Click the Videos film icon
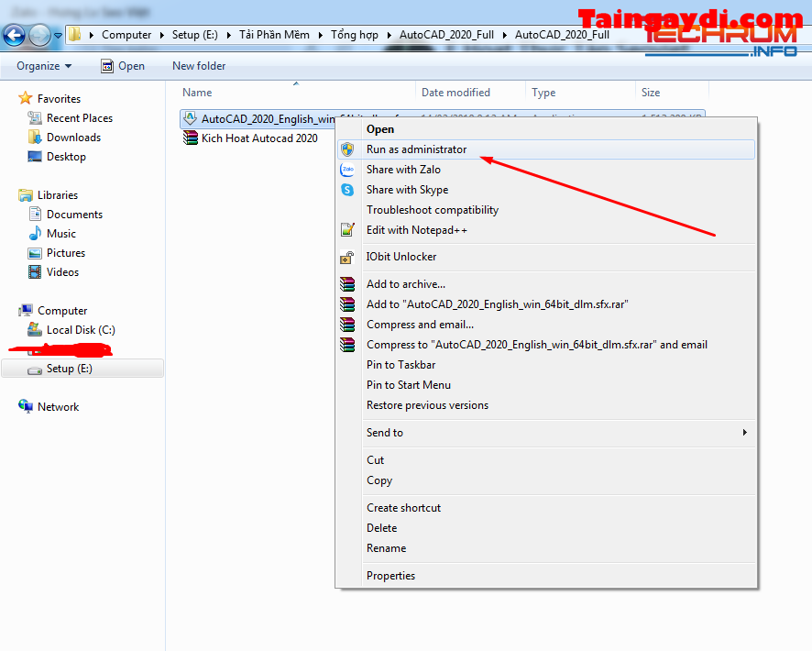Image resolution: width=812 pixels, height=651 pixels. (x=35, y=272)
